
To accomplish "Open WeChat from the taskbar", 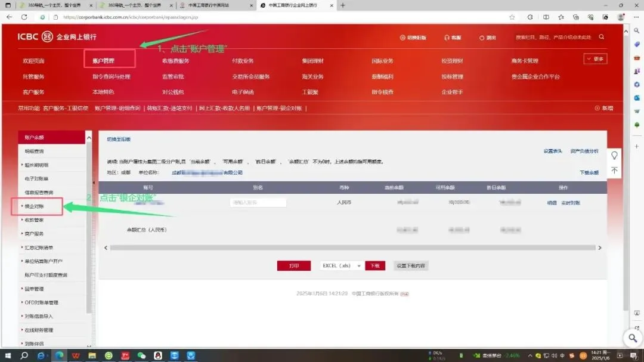I will tap(141, 355).
